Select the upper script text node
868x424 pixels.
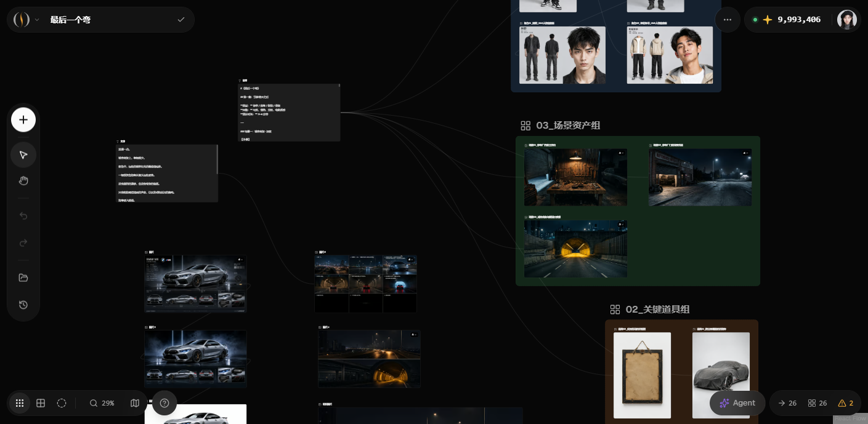point(289,112)
